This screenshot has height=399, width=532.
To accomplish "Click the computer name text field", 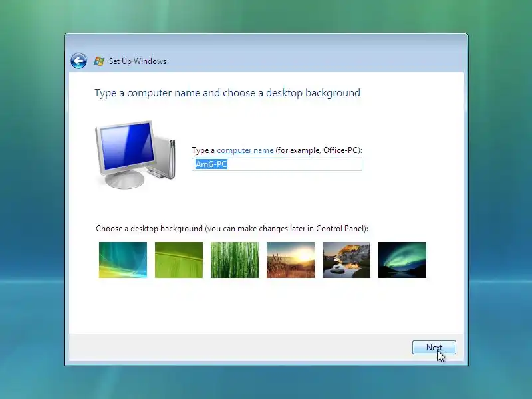I will 277,164.
